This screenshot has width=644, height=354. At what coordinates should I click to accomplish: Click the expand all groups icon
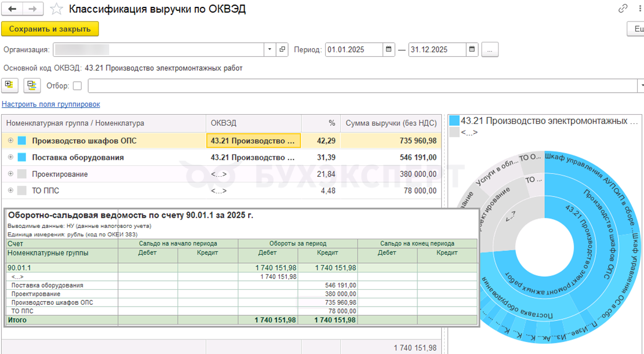click(x=10, y=85)
